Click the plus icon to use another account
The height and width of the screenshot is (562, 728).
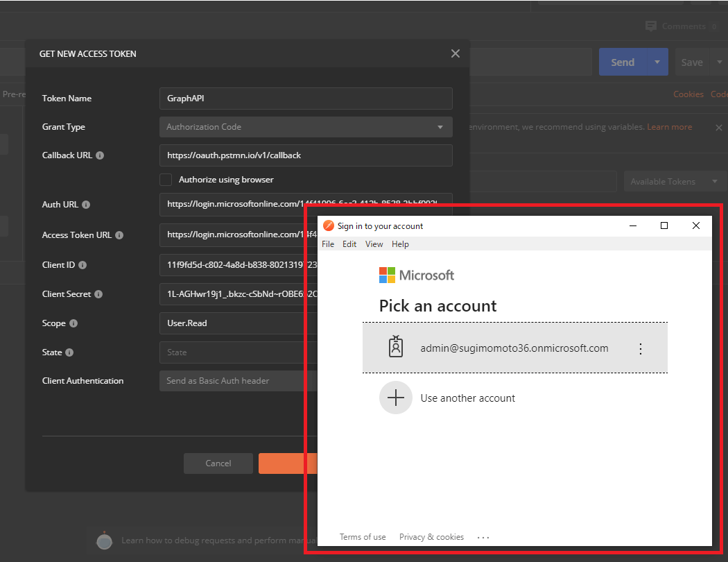pos(396,398)
